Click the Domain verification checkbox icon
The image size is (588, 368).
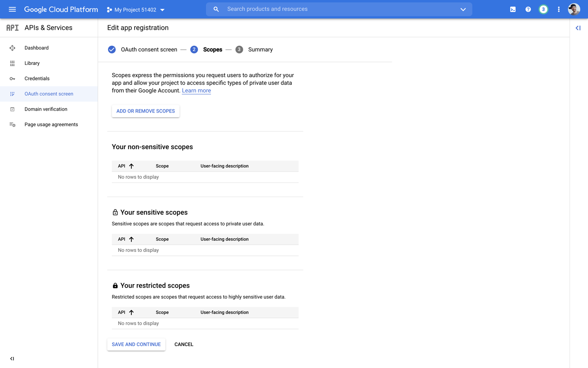pyautogui.click(x=12, y=109)
